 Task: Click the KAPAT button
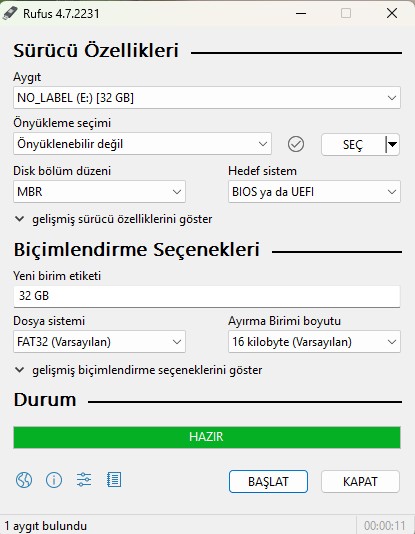pos(360,482)
